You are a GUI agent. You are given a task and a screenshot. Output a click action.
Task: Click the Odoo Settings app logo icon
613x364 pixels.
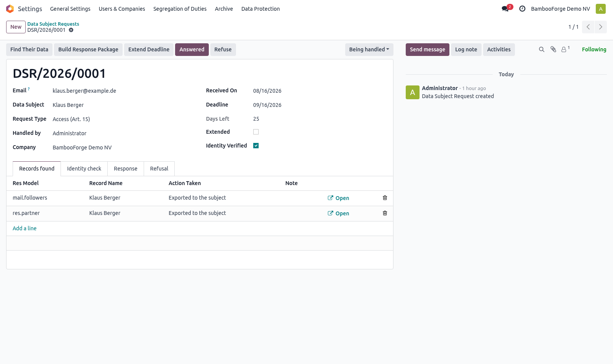[10, 9]
